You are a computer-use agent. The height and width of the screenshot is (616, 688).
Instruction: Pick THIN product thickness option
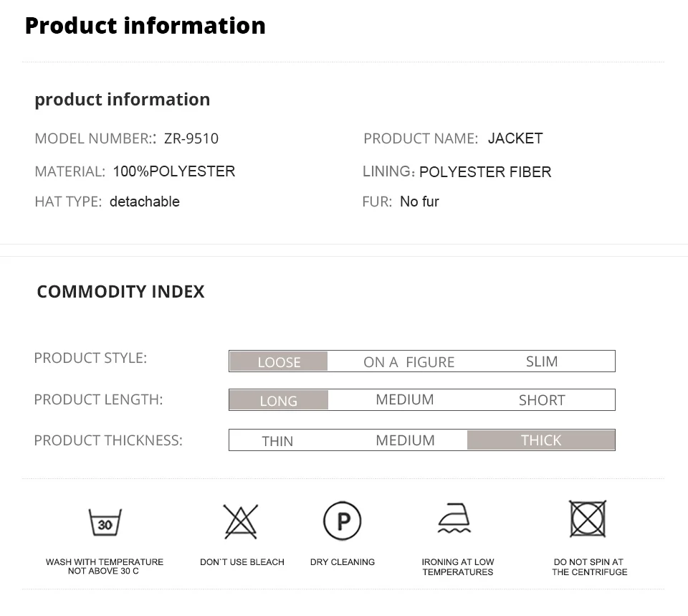coord(277,440)
